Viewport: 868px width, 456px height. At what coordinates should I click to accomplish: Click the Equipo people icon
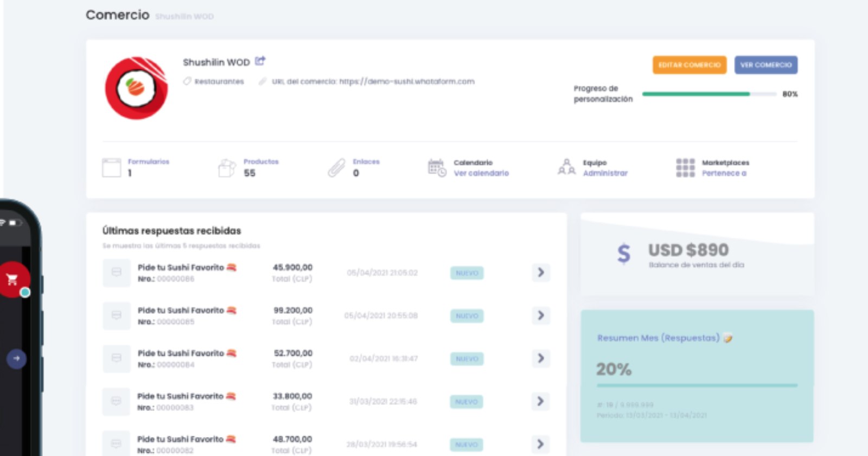[566, 167]
